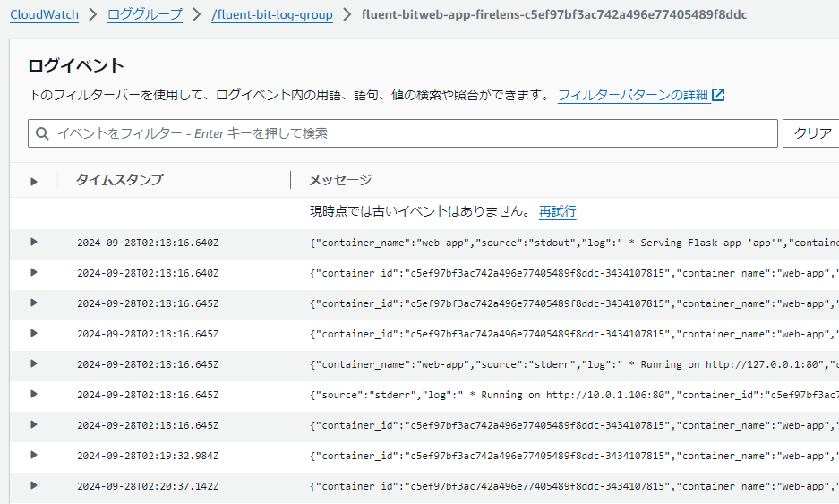
Task: Open the CloudWatch breadcrumb link
Action: pyautogui.click(x=45, y=14)
